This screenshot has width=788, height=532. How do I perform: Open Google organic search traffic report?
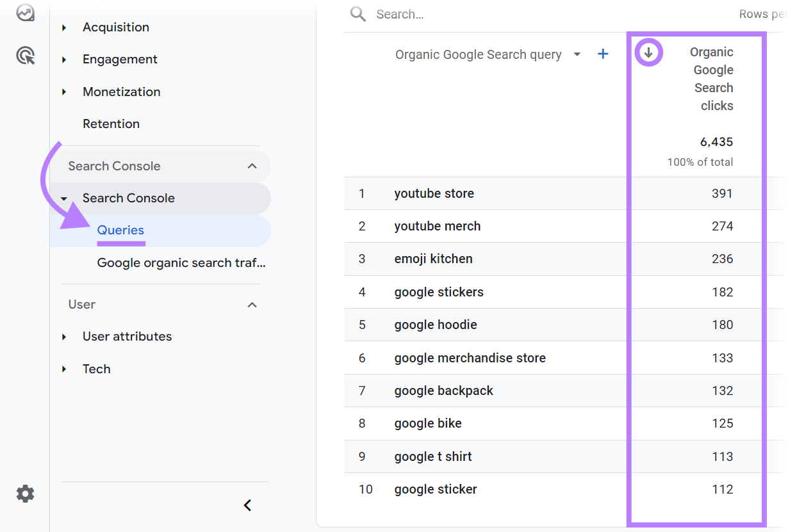pos(181,262)
